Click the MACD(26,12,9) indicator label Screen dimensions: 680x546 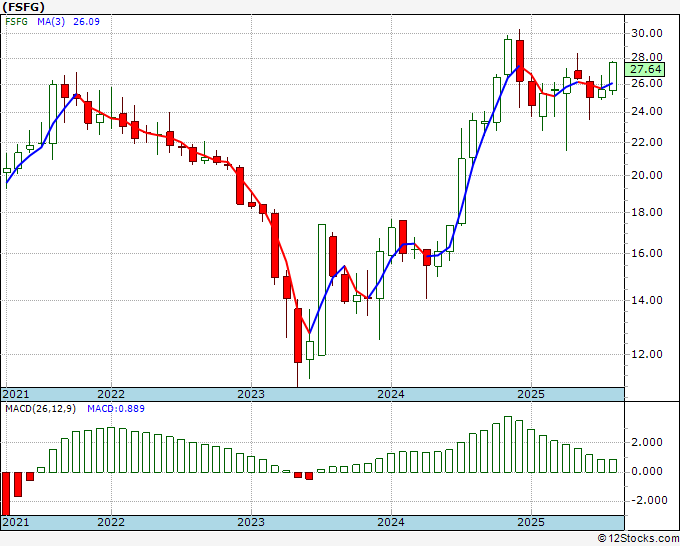pyautogui.click(x=40, y=409)
